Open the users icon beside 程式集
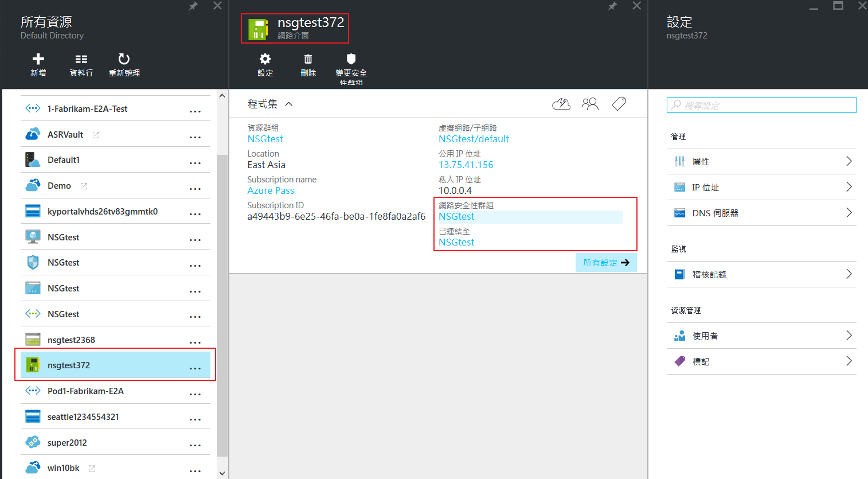This screenshot has height=479, width=868. tap(590, 104)
